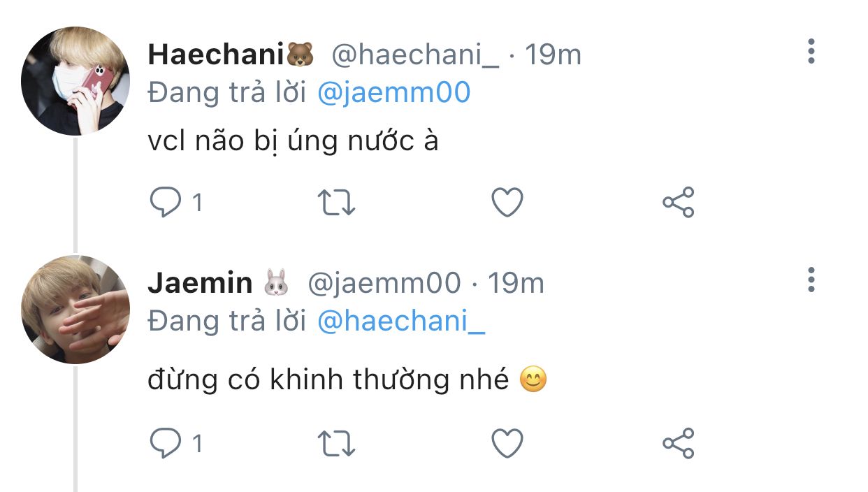Open more options menu on Haechani's tweet

[x=811, y=52]
